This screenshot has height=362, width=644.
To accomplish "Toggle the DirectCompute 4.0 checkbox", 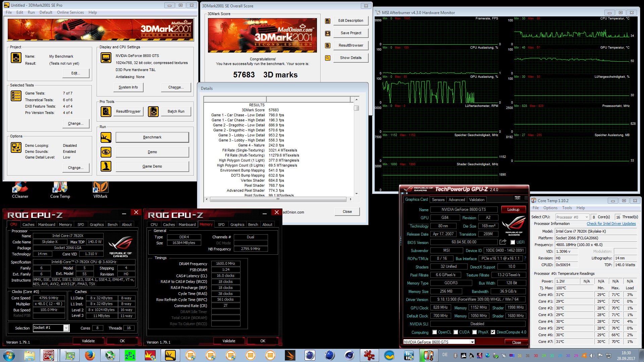I will [493, 332].
